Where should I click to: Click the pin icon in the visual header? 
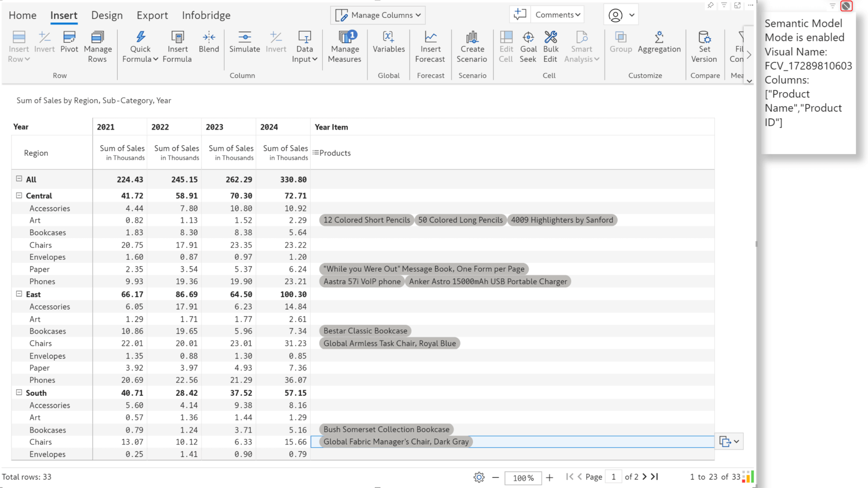[x=710, y=5]
